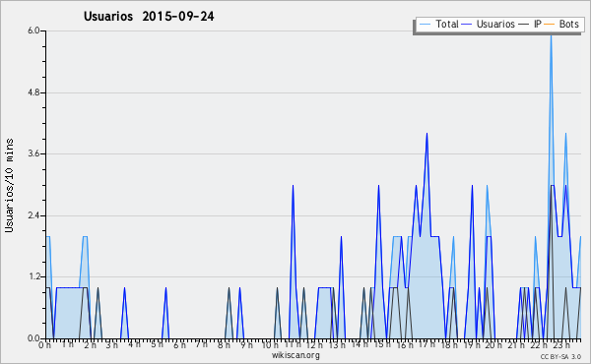Viewport: 591px width, 364px height.
Task: Click the '9 h' x-axis tick label
Action: coord(246,344)
